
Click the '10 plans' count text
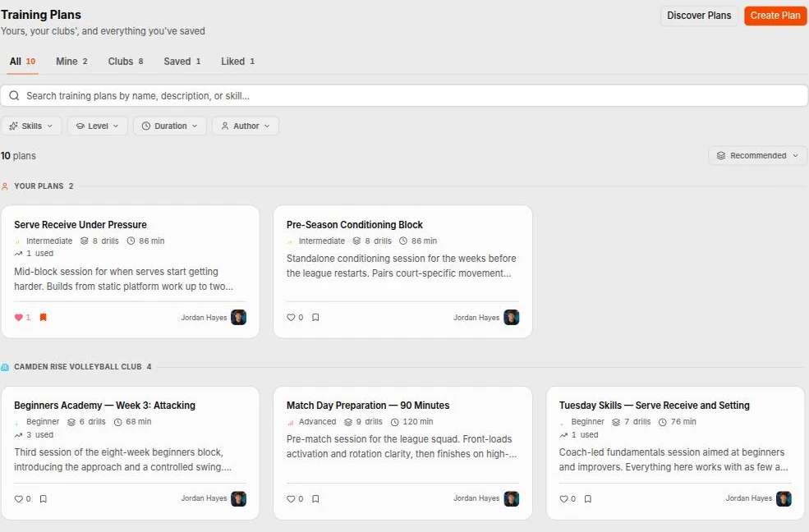click(19, 156)
